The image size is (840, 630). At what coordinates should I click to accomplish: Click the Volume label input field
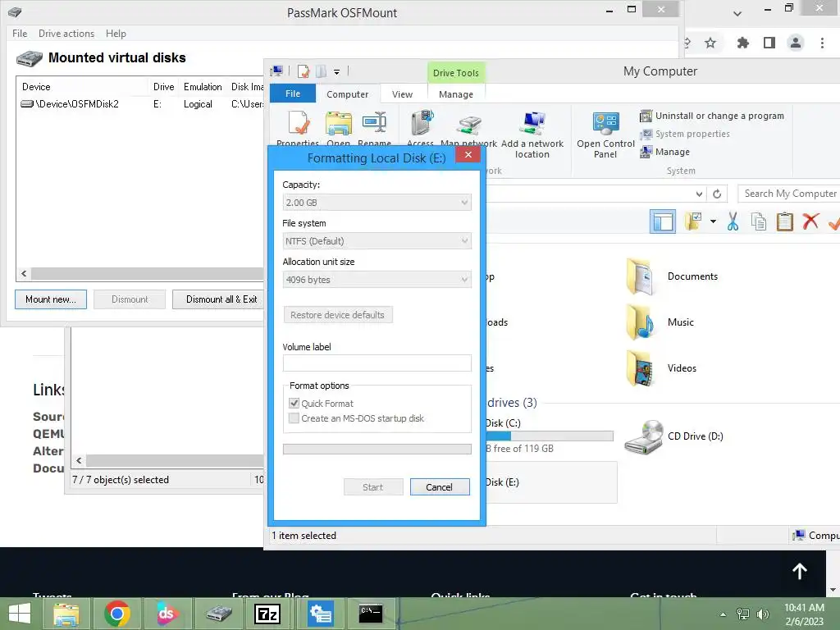(x=377, y=363)
